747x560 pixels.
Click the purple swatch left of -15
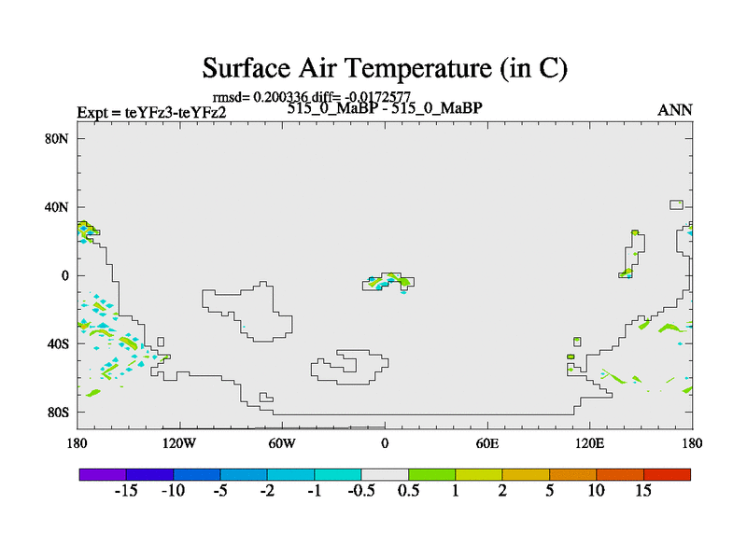pos(102,474)
